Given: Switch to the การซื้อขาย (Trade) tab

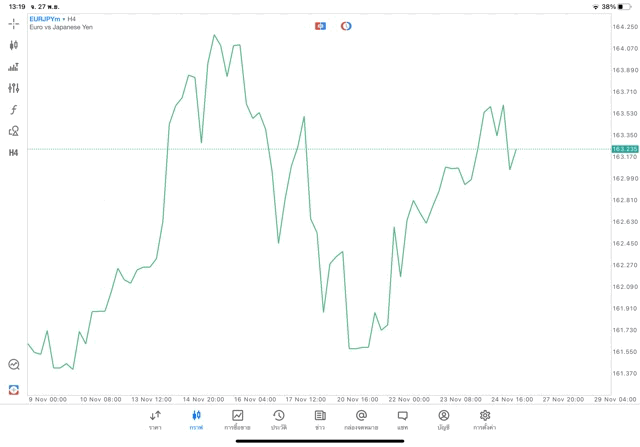Looking at the screenshot, I should [237, 420].
